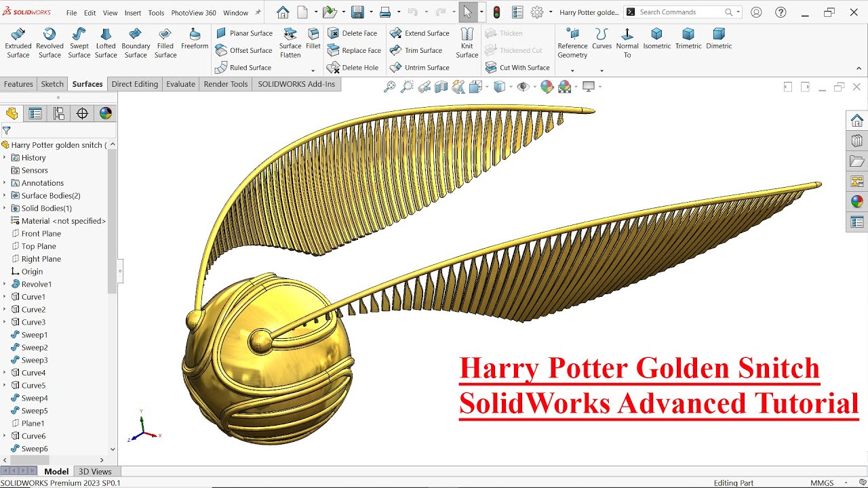Viewport: 868px width, 488px height.
Task: Click the Replace Face command
Action: [x=355, y=50]
